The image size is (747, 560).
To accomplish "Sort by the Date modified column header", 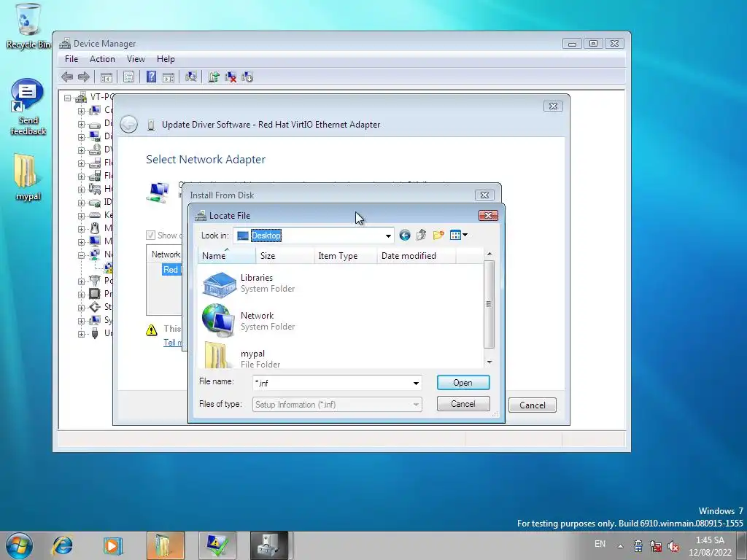I will tap(417, 256).
